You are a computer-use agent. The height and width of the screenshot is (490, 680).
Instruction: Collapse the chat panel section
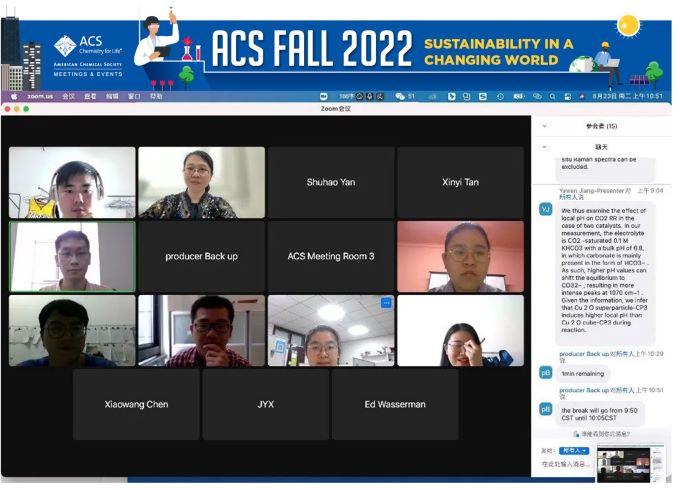click(544, 146)
